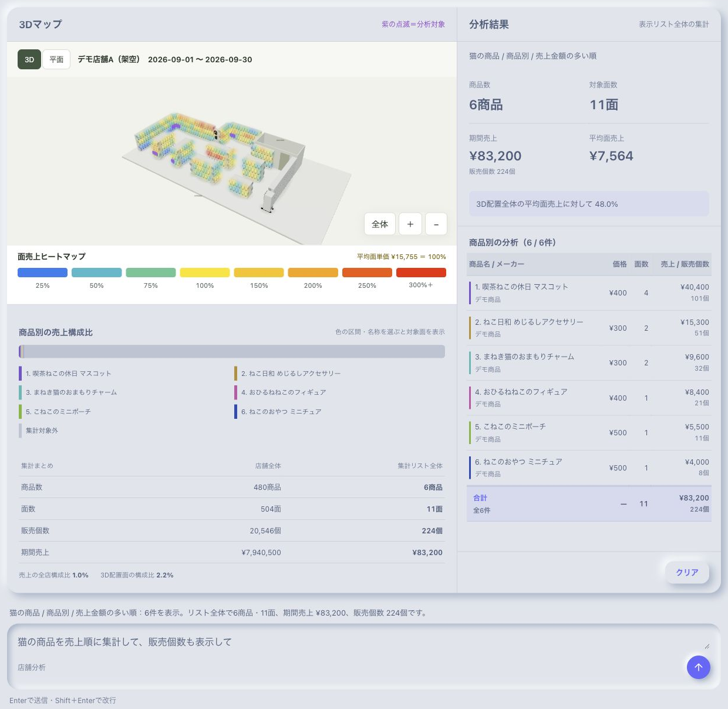728x709 pixels.
Task: Click the ¥83,200 期間売上 figure in results
Action: [495, 156]
